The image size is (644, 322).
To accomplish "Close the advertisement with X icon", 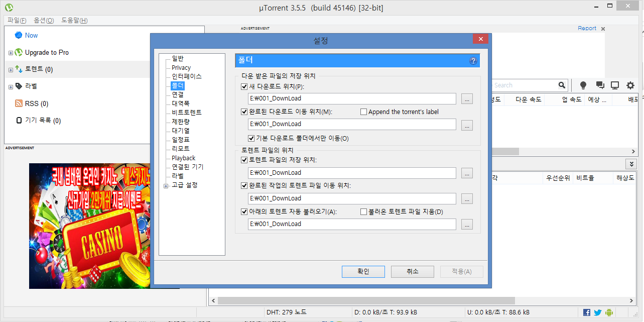I will [603, 29].
